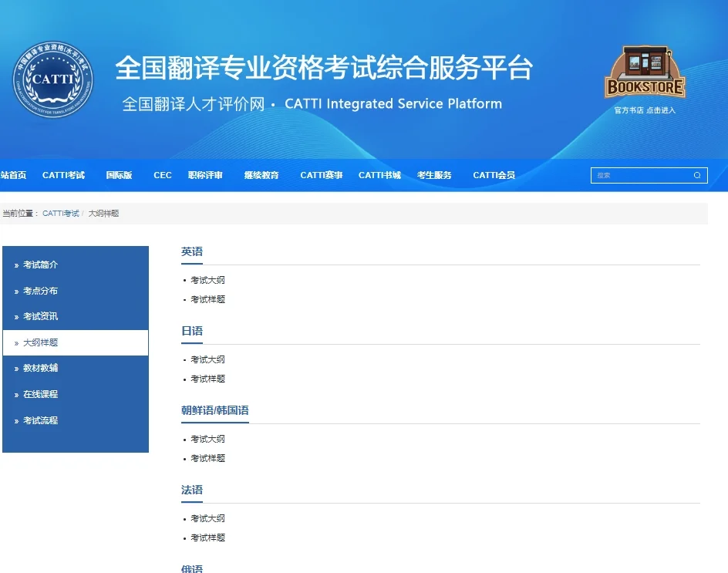The width and height of the screenshot is (728, 573).
Task: Click the search magnifier icon
Action: pyautogui.click(x=697, y=175)
